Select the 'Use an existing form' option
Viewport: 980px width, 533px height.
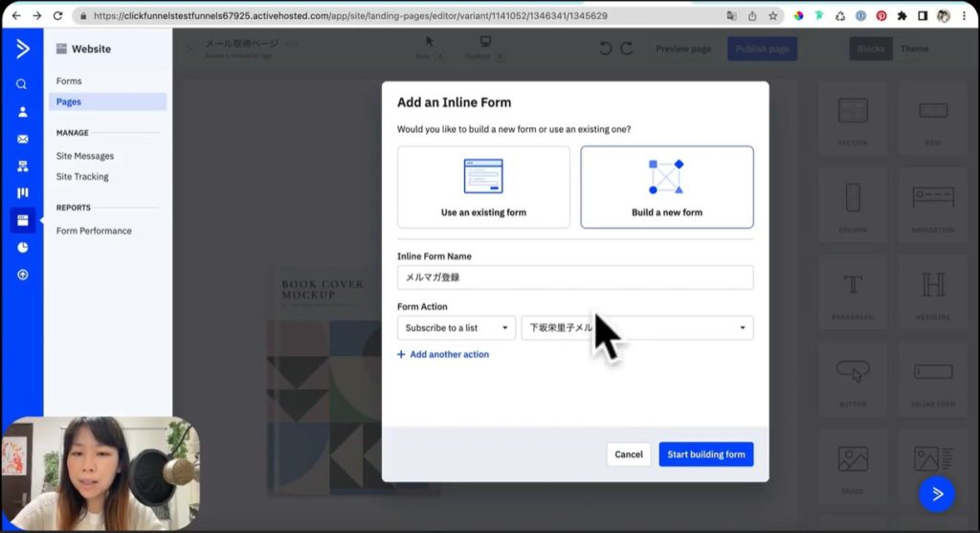[x=483, y=187]
